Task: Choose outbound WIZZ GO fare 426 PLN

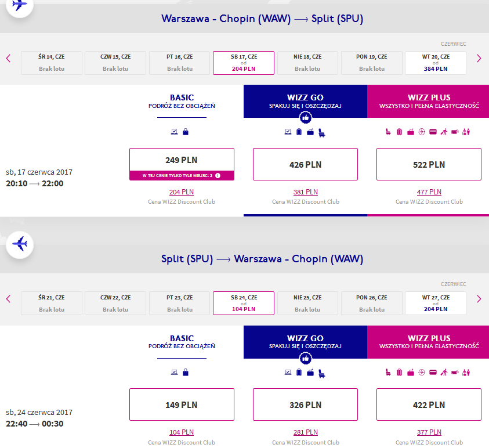Action: [305, 164]
